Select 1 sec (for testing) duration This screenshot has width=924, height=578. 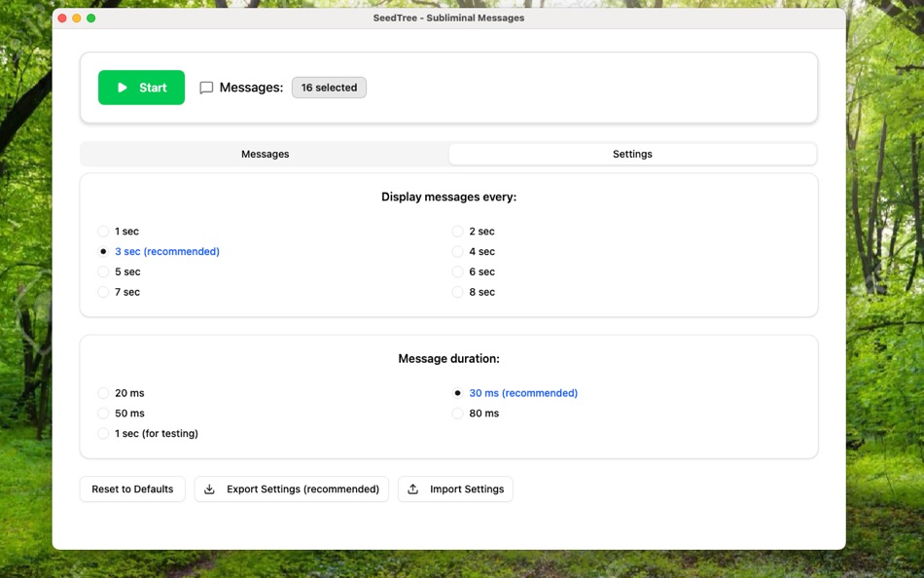[x=103, y=433]
